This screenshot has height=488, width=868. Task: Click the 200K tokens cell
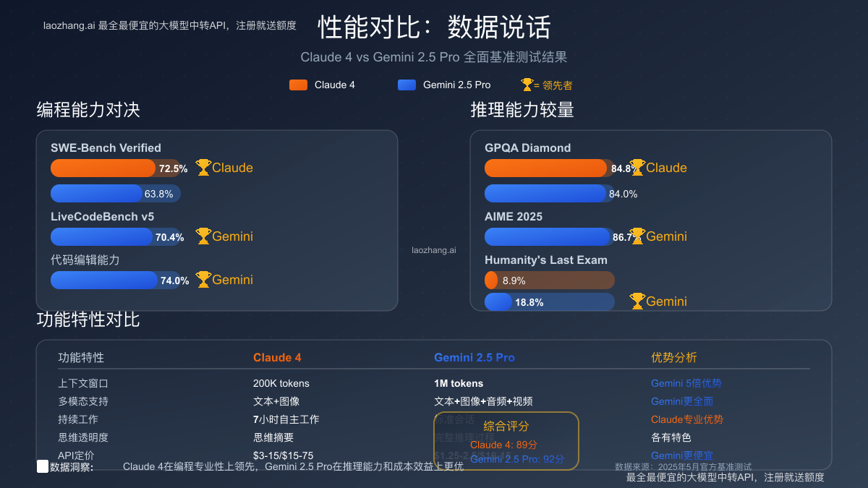pyautogui.click(x=281, y=383)
